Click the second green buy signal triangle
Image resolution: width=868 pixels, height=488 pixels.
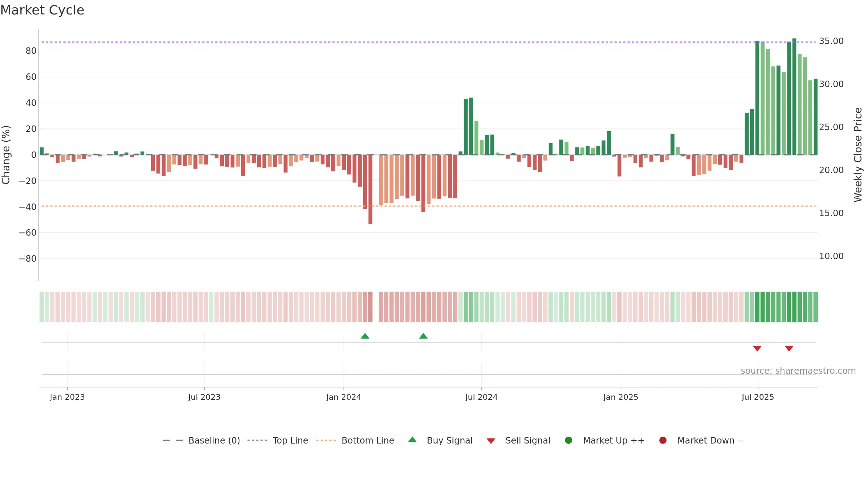click(x=423, y=336)
